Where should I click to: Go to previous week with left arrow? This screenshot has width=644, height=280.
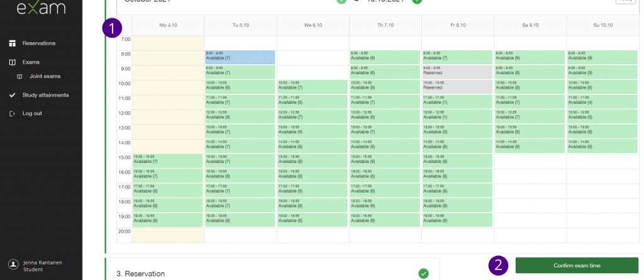coord(341,1)
